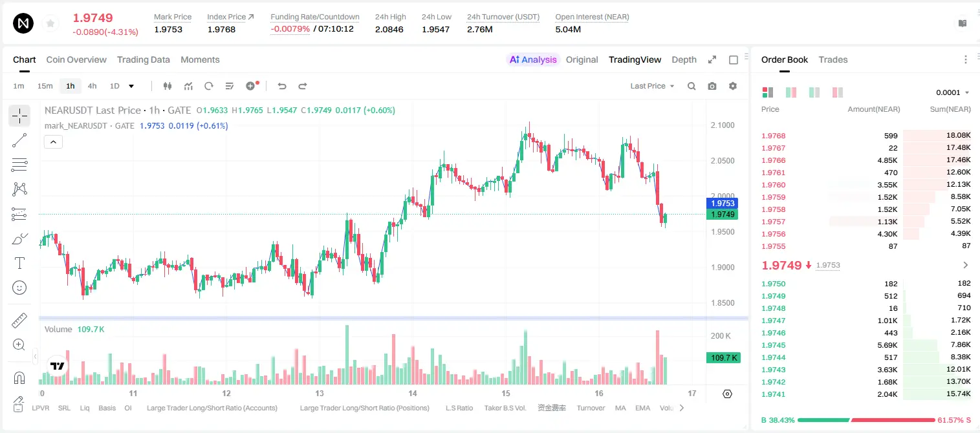Select the ruler measure tool
Image resolution: width=980 pixels, height=433 pixels.
click(19, 321)
